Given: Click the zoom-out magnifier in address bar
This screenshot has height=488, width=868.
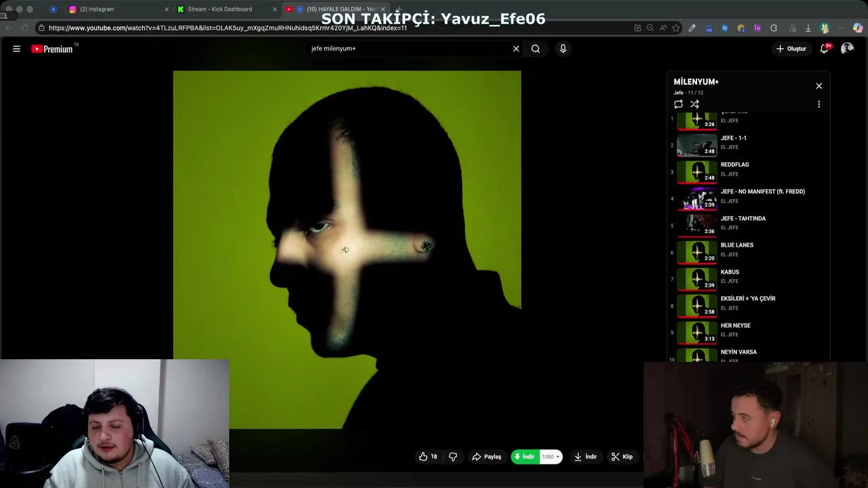Looking at the screenshot, I should coord(650,28).
